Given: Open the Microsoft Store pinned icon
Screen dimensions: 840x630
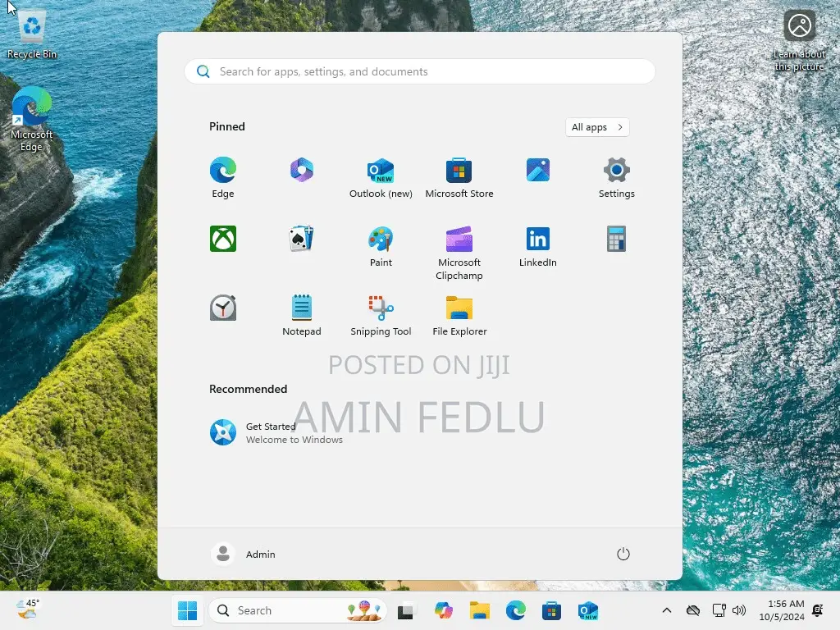Looking at the screenshot, I should (459, 169).
